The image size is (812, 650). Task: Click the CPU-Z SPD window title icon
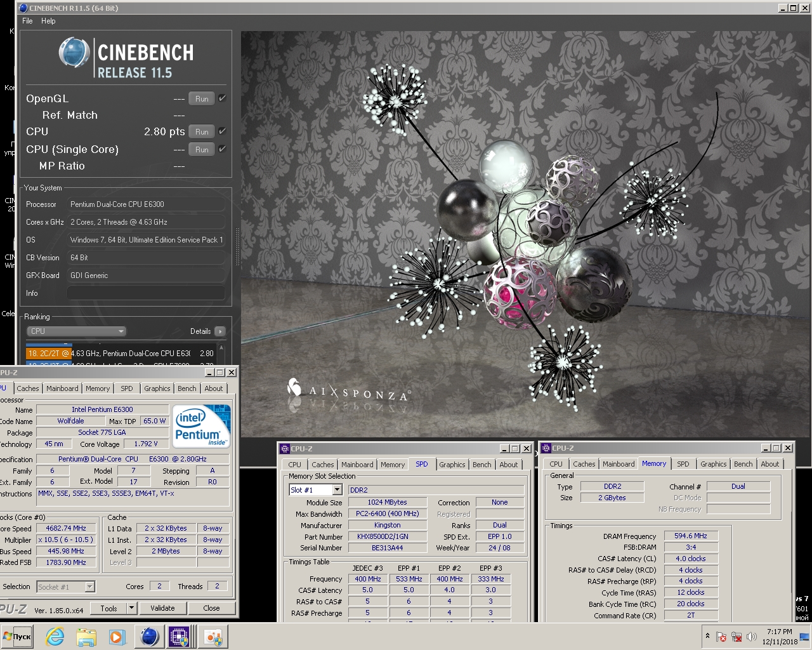tap(285, 448)
